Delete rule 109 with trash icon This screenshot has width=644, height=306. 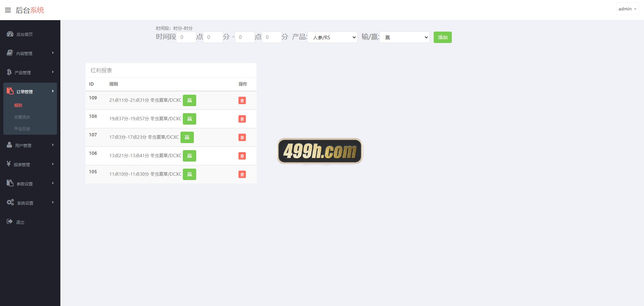coord(242,100)
